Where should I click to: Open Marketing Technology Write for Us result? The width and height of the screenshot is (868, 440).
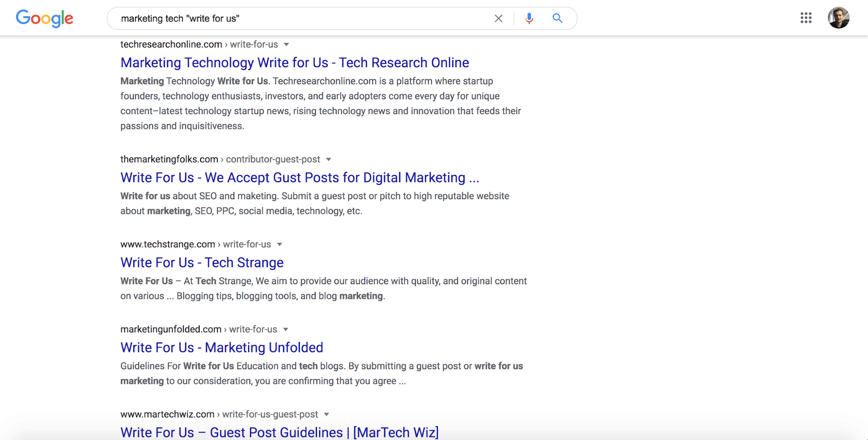pos(295,62)
